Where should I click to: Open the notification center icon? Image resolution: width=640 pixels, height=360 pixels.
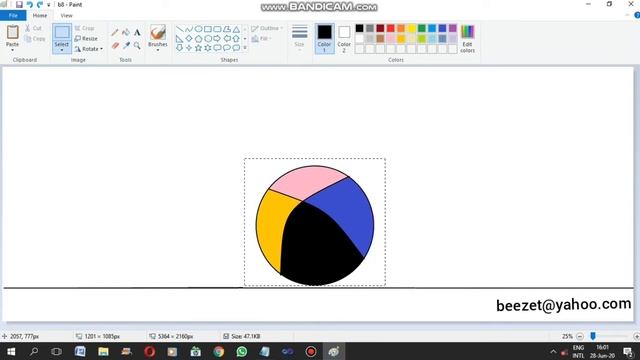coord(629,351)
